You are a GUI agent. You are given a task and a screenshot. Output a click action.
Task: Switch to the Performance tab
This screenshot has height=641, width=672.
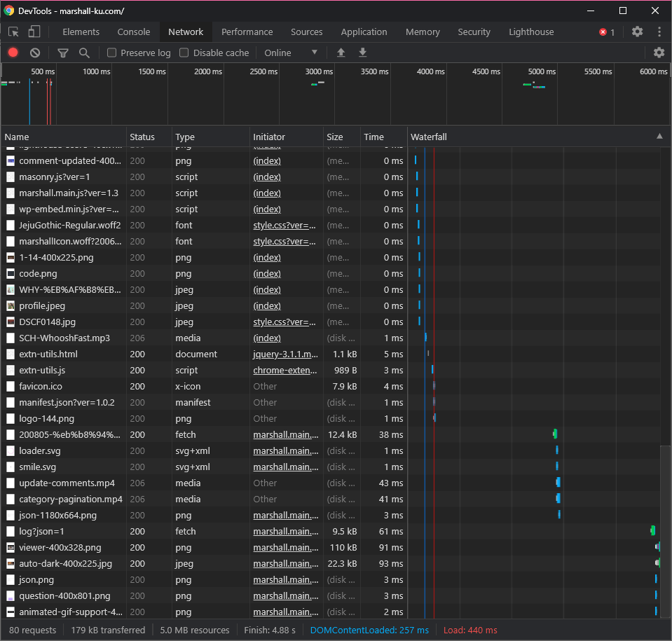pos(247,32)
